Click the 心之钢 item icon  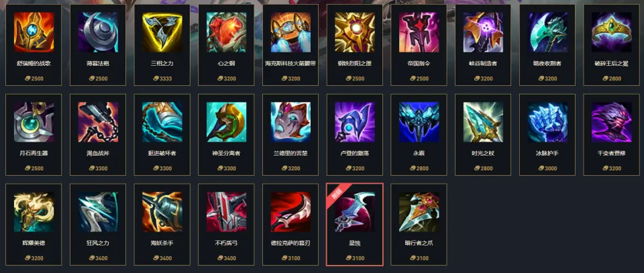coord(226,32)
